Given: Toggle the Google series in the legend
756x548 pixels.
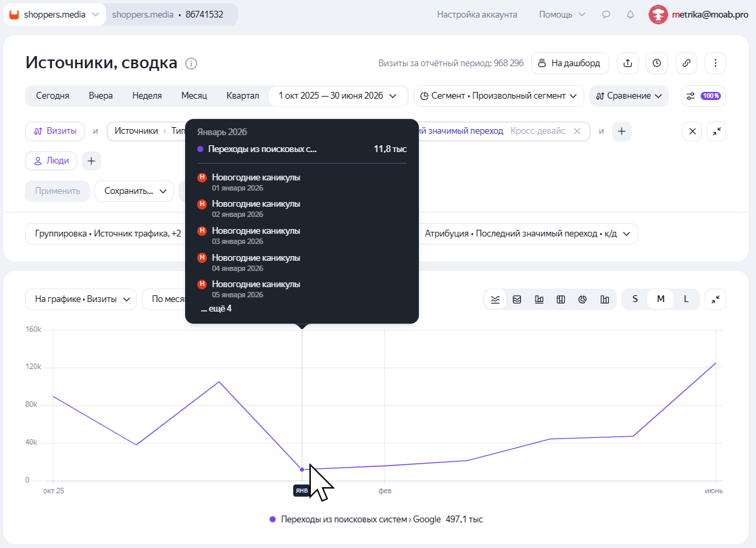Looking at the screenshot, I should click(x=376, y=519).
